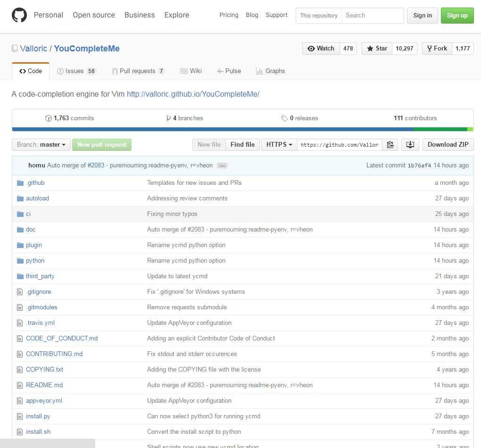Click file icon beside install.sh
Image resolution: width=481 pixels, height=448 pixels.
20,432
